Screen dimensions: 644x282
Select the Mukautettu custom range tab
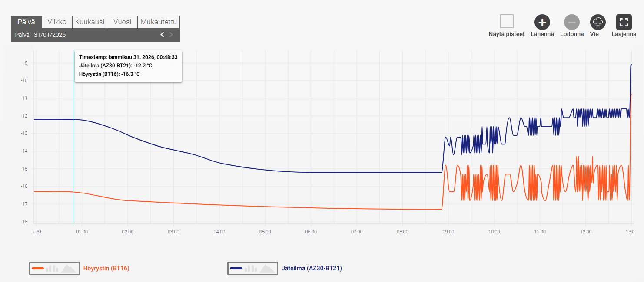tap(159, 22)
